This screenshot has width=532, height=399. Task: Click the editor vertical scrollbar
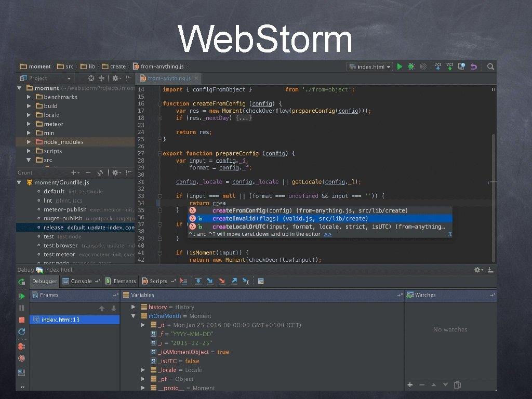pos(494,197)
